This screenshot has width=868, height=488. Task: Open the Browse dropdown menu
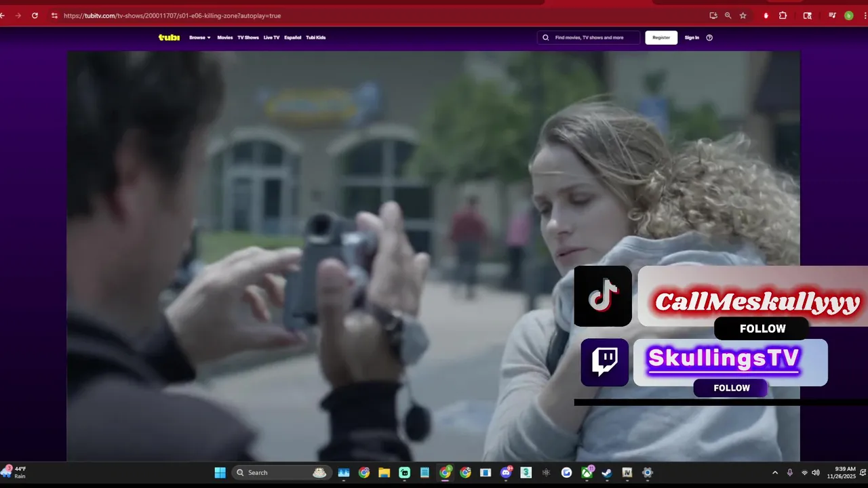click(200, 37)
